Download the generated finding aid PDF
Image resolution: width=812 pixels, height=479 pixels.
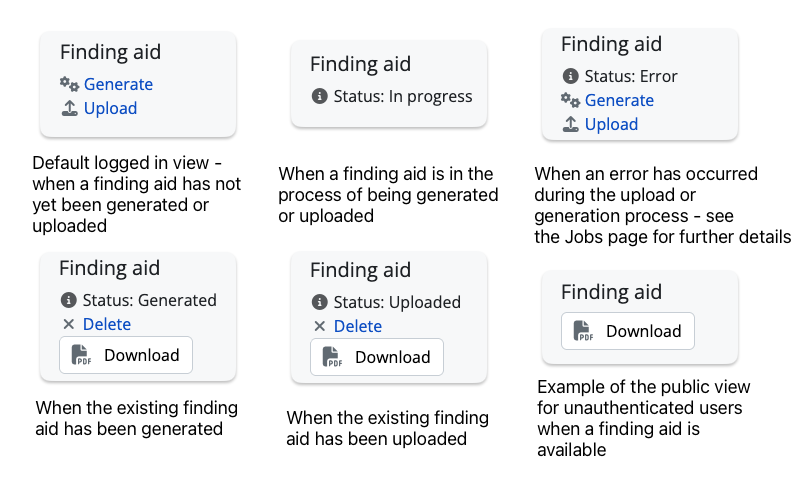pos(126,355)
